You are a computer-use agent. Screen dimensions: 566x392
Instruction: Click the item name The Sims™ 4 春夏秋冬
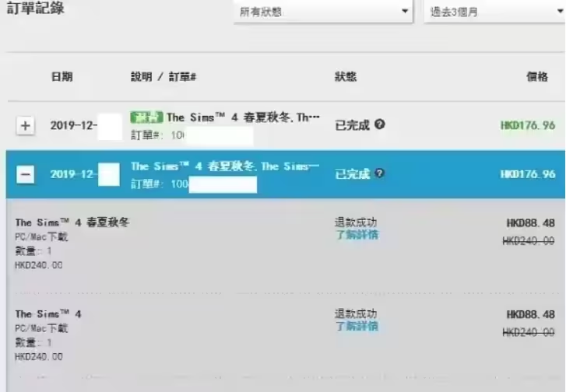[x=72, y=222]
